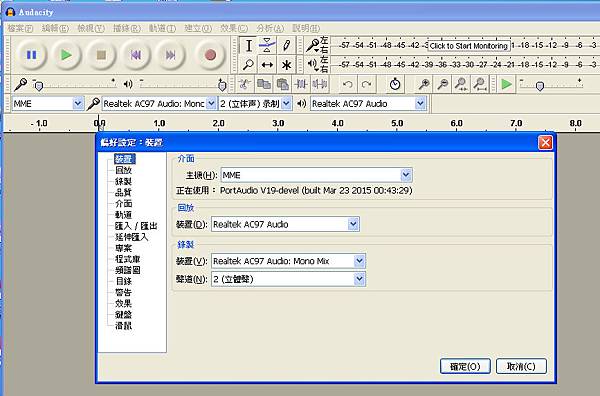Open the 效果(C) menu
The width and height of the screenshot is (600, 396).
tap(234, 28)
